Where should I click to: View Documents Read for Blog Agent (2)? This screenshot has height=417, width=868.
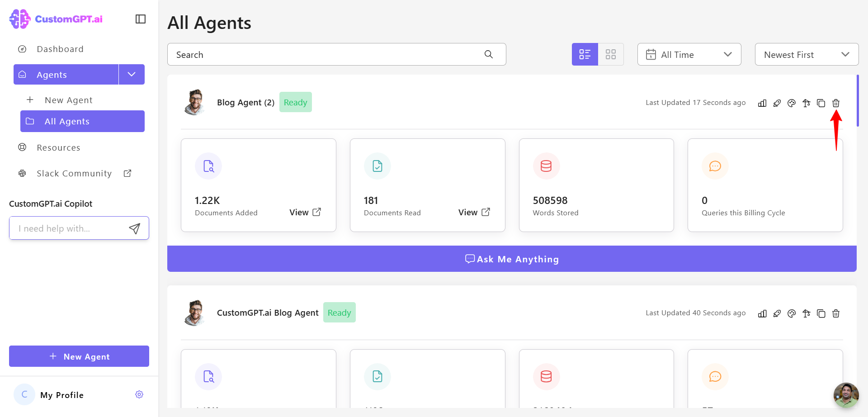point(474,212)
